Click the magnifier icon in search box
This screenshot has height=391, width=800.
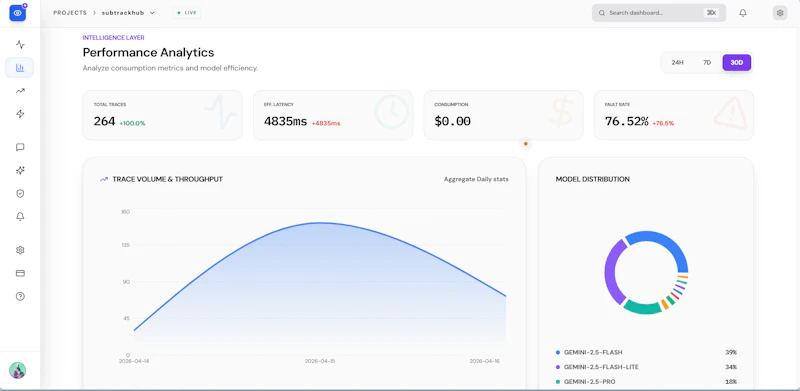point(602,13)
